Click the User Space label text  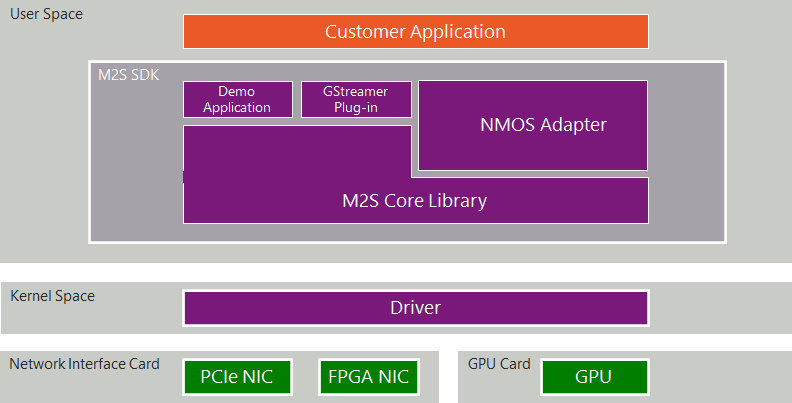46,14
